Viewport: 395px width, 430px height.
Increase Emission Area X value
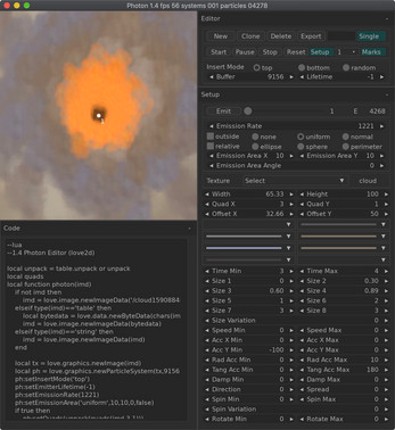pos(292,156)
